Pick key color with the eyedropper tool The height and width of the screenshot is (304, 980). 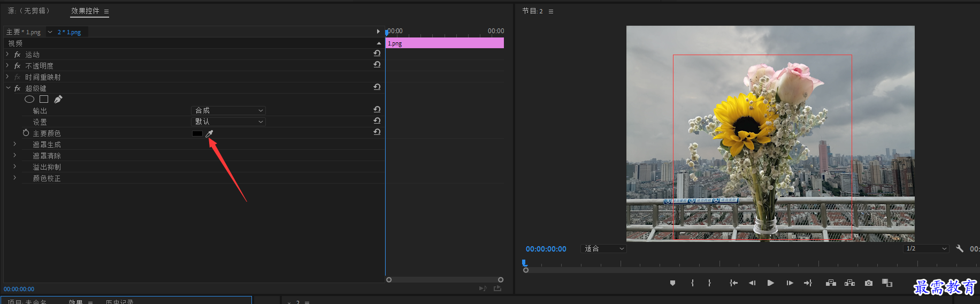coord(209,133)
